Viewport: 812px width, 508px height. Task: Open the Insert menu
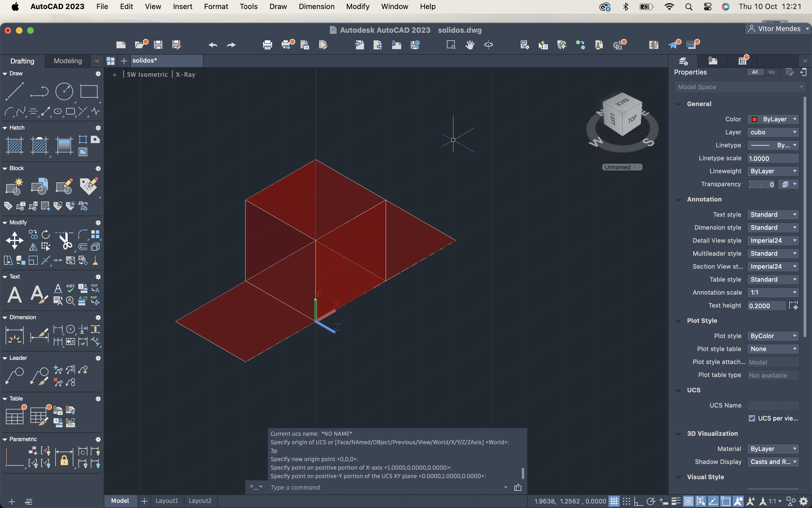(x=182, y=6)
